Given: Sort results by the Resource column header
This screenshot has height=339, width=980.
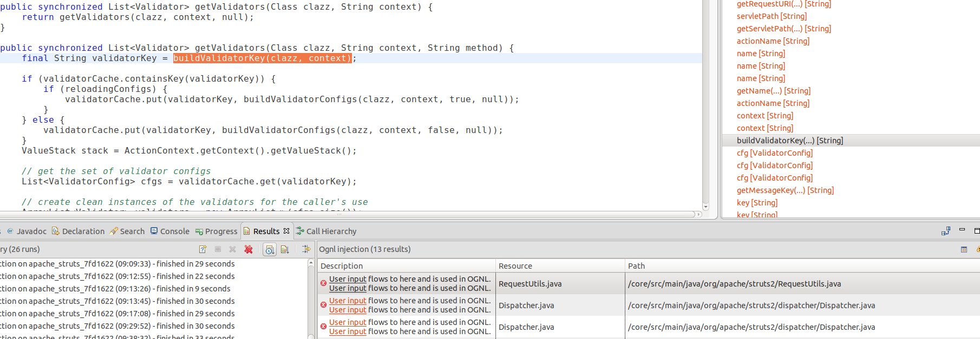Looking at the screenshot, I should 560,266.
